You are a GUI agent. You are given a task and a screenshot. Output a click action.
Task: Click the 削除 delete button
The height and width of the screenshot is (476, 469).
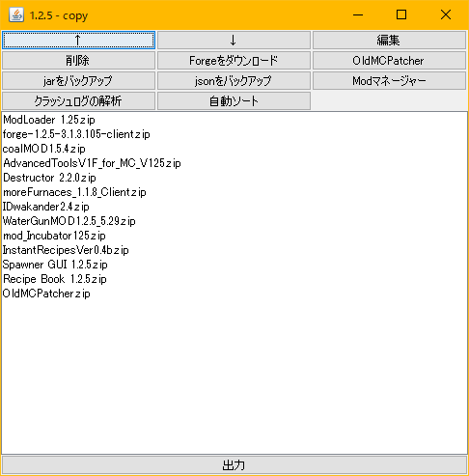click(78, 61)
